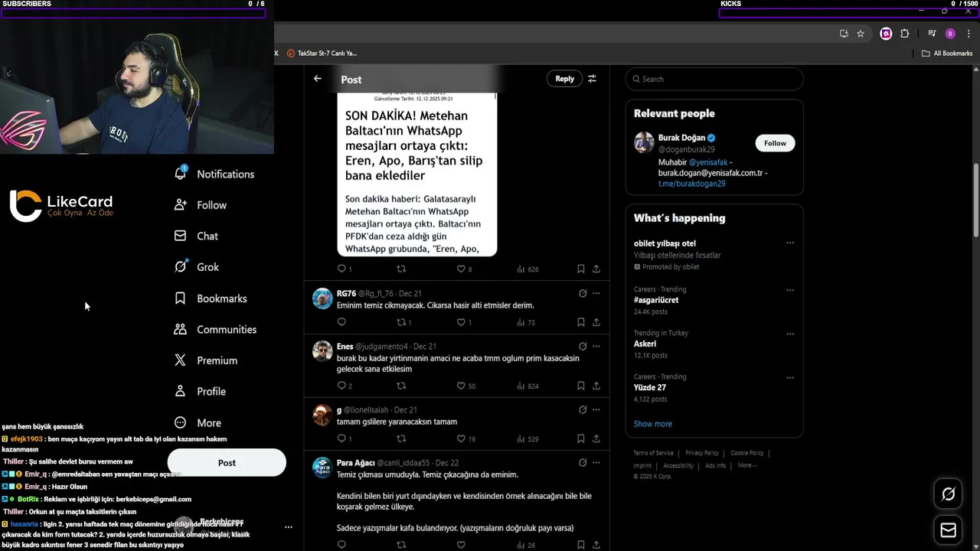The height and width of the screenshot is (551, 980).
Task: Reply to RG76's comment
Action: (341, 322)
